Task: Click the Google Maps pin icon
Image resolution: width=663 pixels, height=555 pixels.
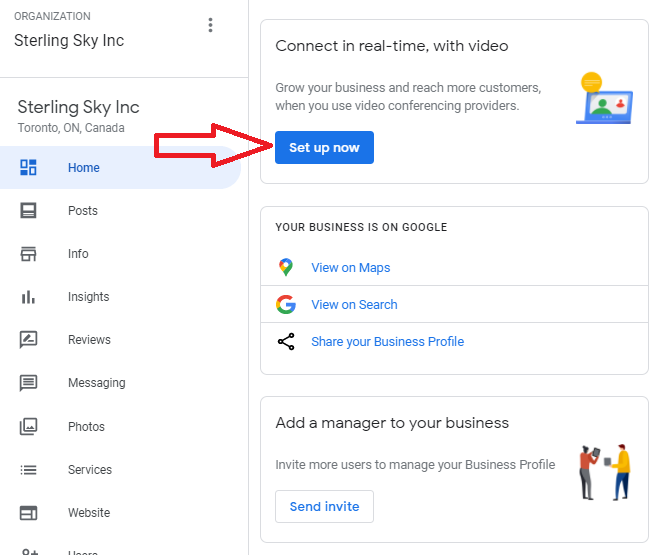Action: (x=286, y=267)
